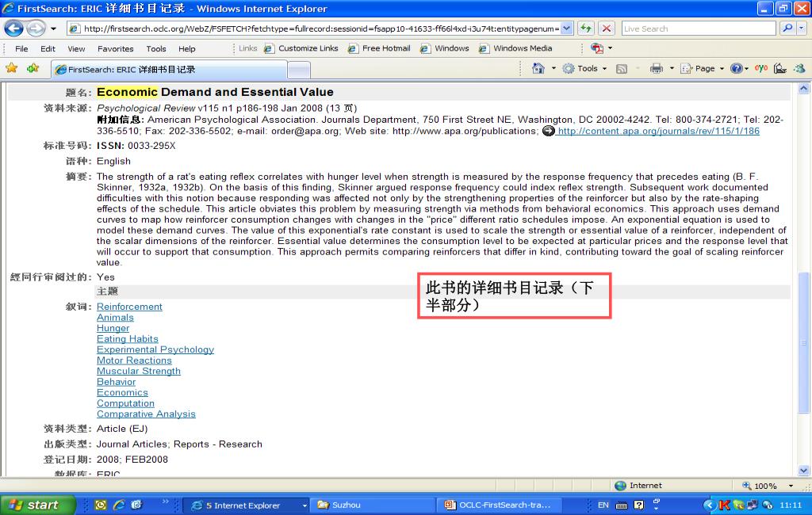Click the address bar URL field
The width and height of the screenshot is (812, 515).
click(x=320, y=29)
